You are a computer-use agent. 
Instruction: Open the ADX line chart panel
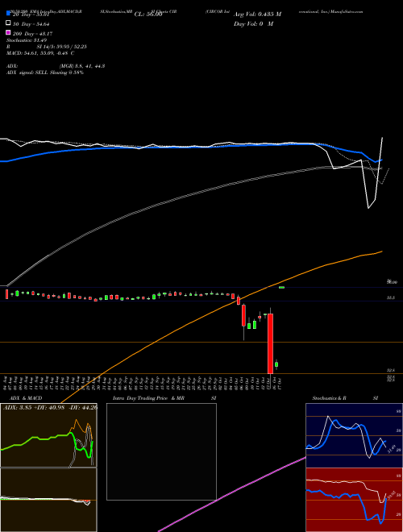pyautogui.click(x=48, y=435)
